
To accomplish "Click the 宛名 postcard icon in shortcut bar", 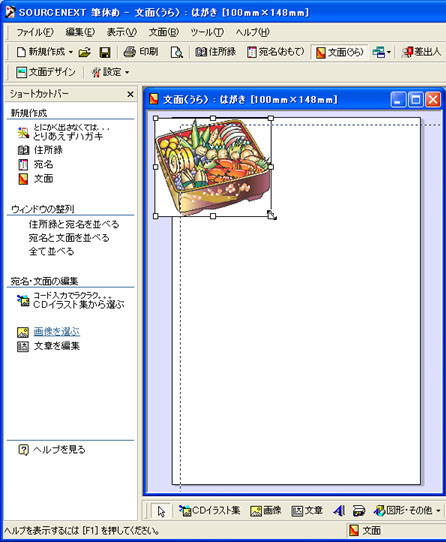I will [23, 165].
